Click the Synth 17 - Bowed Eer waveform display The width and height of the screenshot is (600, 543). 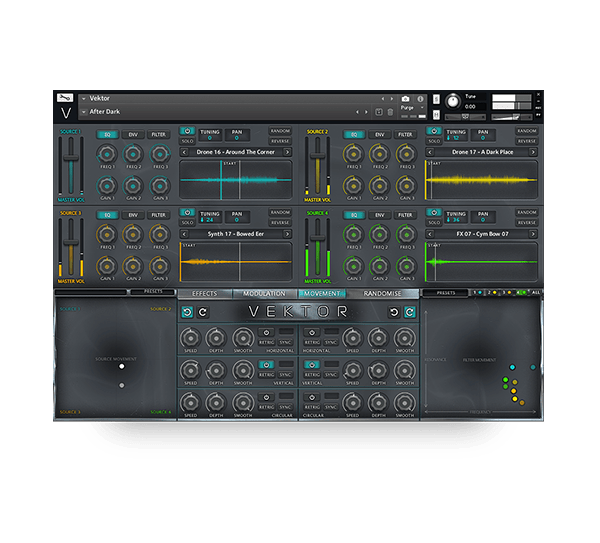tap(236, 261)
